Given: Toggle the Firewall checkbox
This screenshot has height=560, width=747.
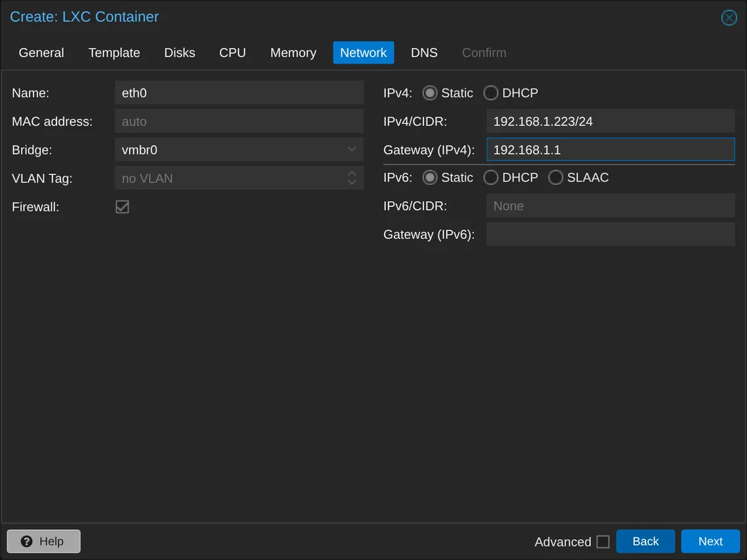Looking at the screenshot, I should click(x=123, y=207).
